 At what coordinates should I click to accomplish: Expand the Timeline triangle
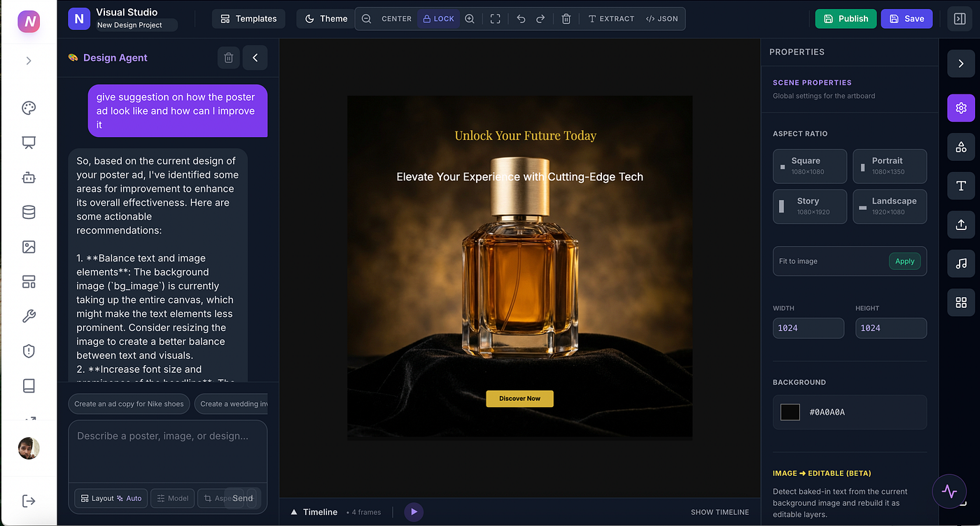(294, 512)
